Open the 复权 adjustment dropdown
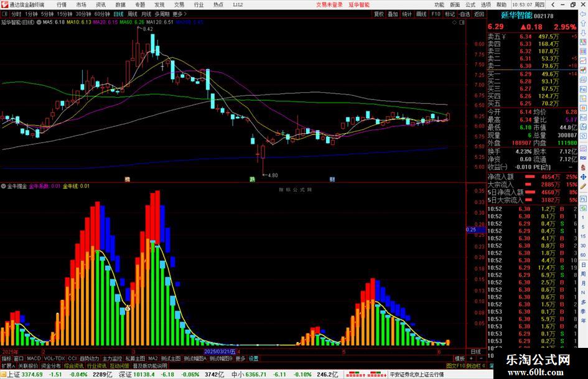This screenshot has width=588, height=379. coord(379,14)
